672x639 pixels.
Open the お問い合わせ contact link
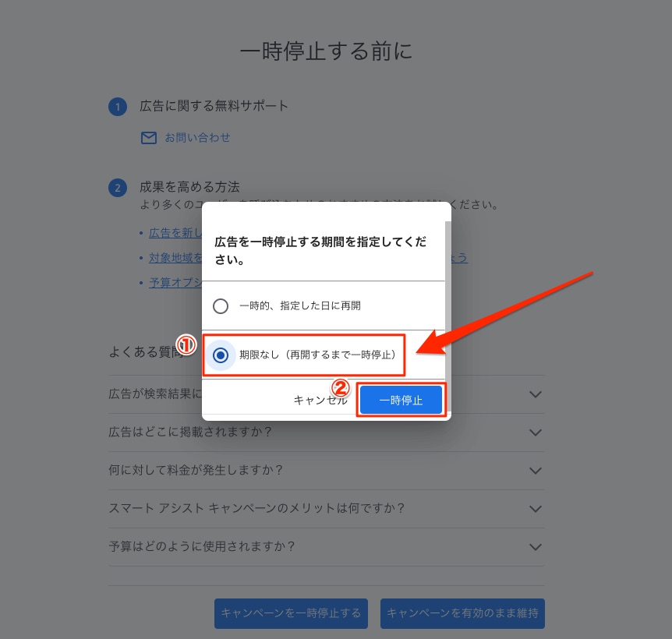(x=197, y=138)
